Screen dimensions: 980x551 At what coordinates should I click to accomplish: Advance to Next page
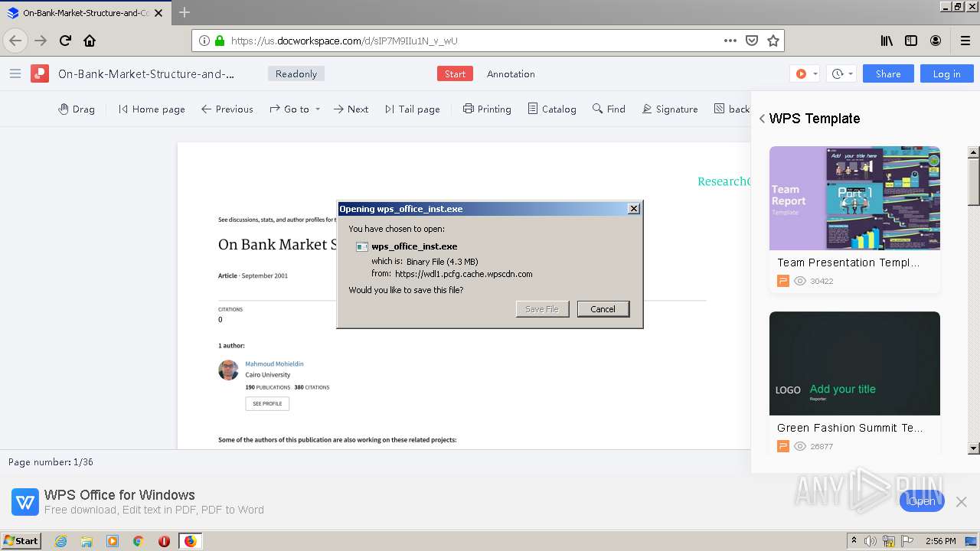pos(351,109)
